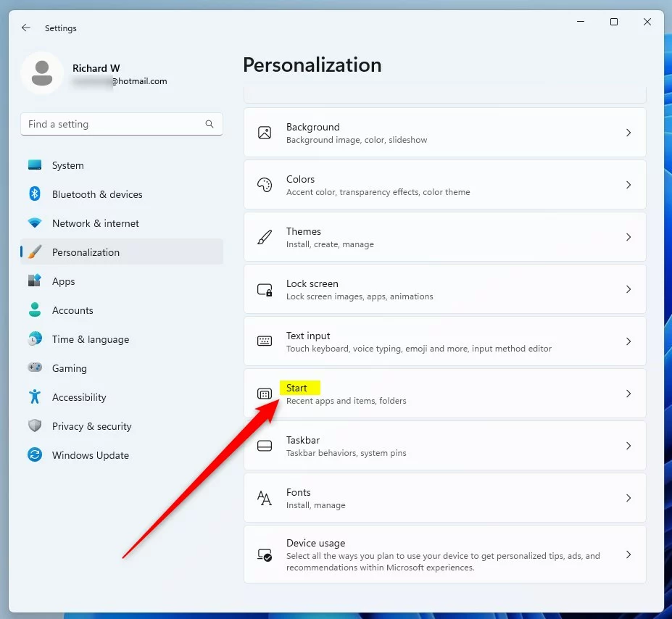Minimize the Settings window
The height and width of the screenshot is (619, 672).
tap(581, 22)
